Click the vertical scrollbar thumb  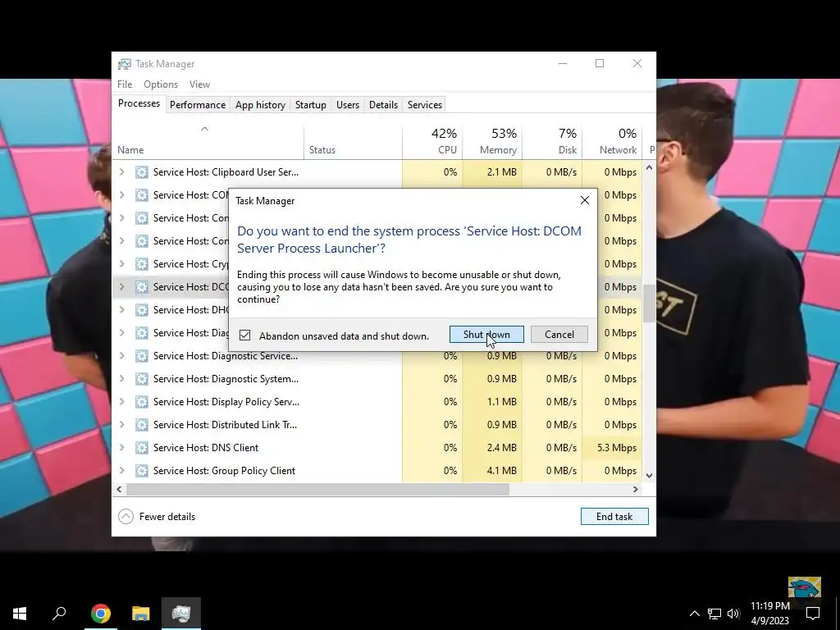point(649,304)
